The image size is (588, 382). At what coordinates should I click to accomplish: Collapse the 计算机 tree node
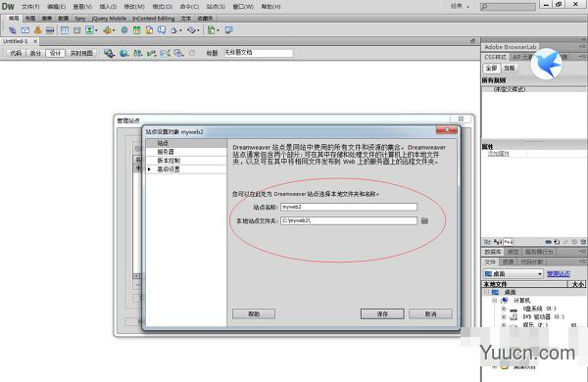pyautogui.click(x=495, y=301)
